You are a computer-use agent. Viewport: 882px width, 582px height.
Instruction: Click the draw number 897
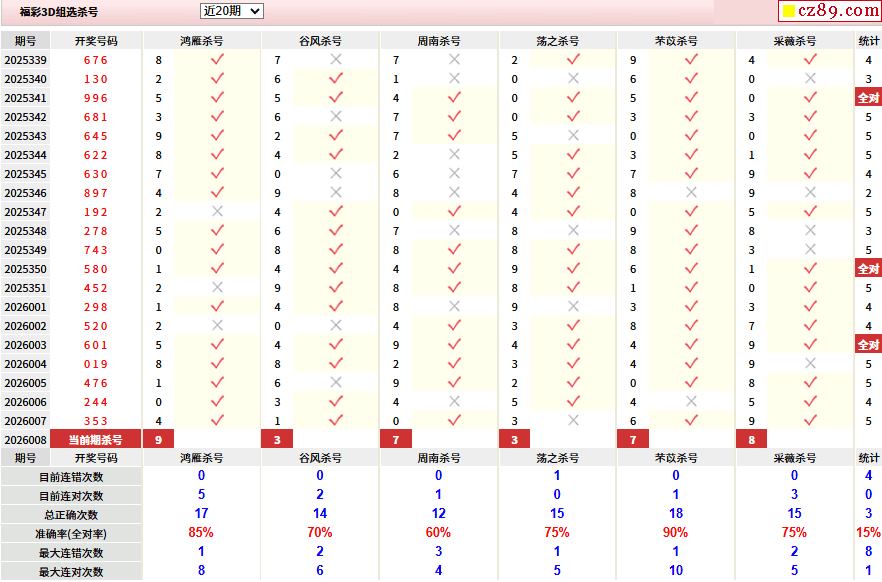pos(96,193)
